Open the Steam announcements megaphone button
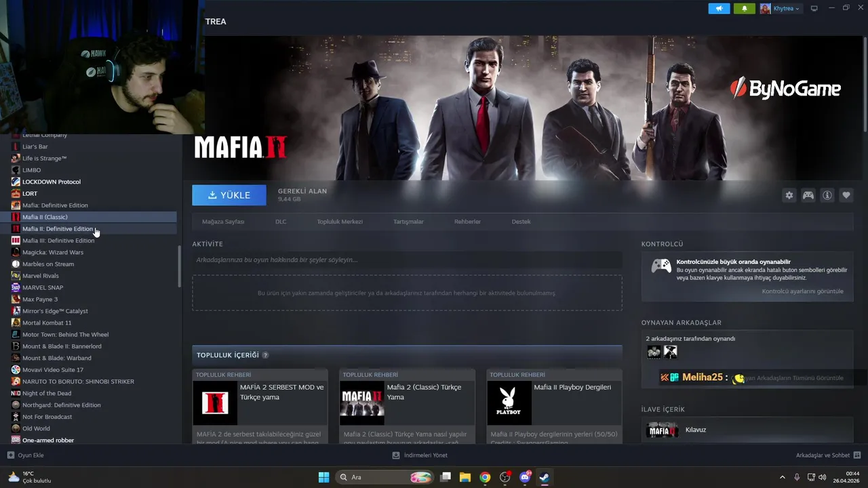Image resolution: width=868 pixels, height=488 pixels. (x=719, y=8)
